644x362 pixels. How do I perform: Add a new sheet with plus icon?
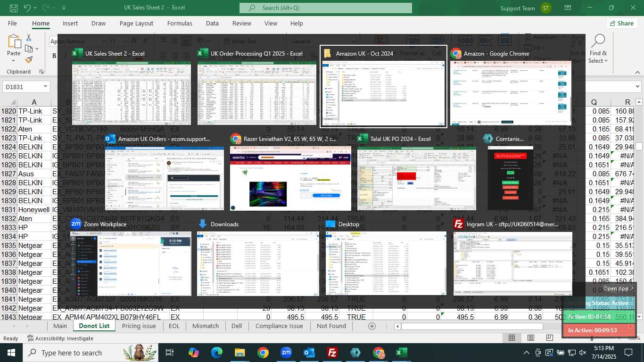pyautogui.click(x=372, y=326)
